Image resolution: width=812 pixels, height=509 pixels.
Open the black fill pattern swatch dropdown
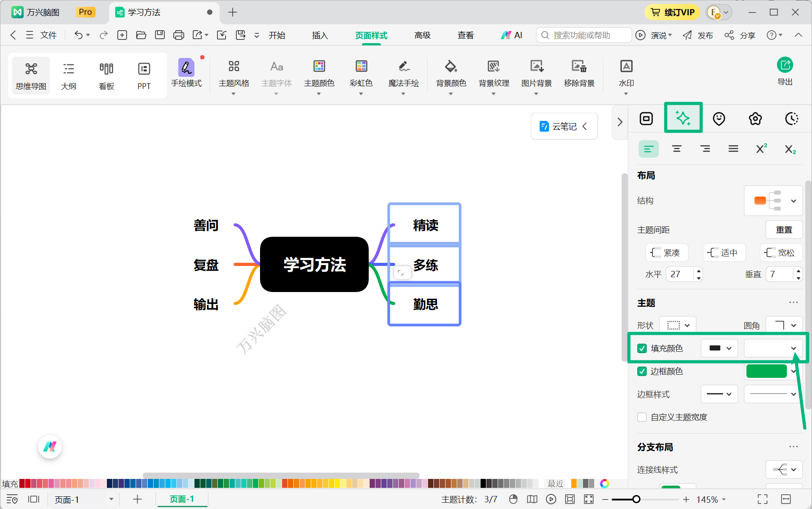719,348
